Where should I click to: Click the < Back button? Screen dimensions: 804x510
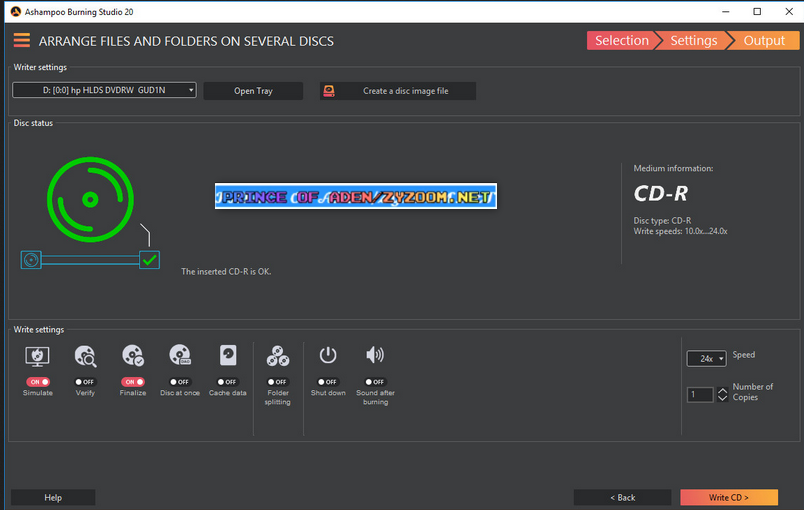coord(622,497)
